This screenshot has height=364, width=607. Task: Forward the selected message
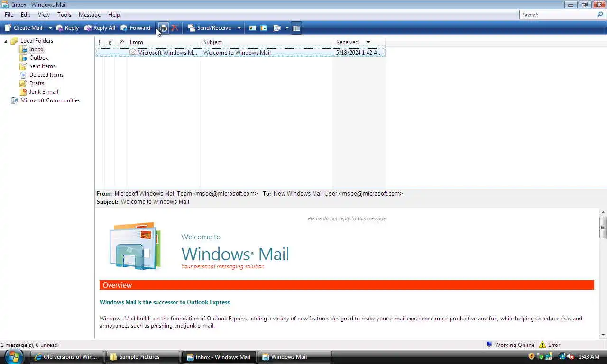pyautogui.click(x=136, y=28)
